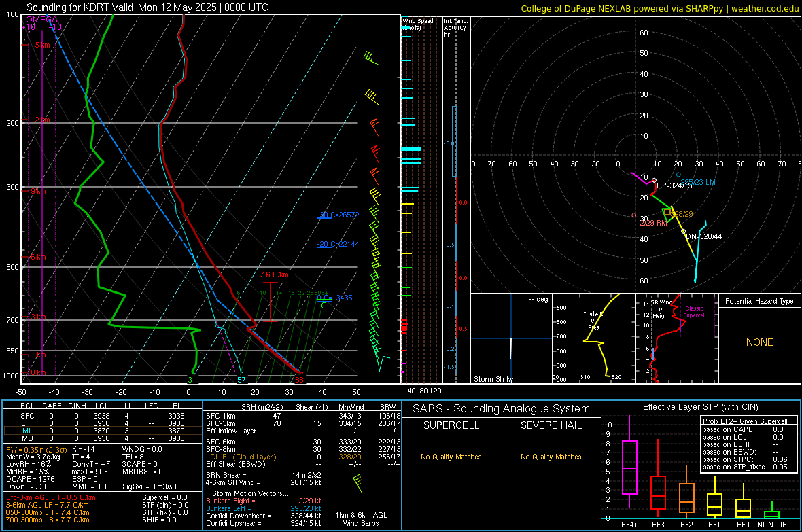Click the CINH column header
802x532 pixels.
click(x=77, y=406)
